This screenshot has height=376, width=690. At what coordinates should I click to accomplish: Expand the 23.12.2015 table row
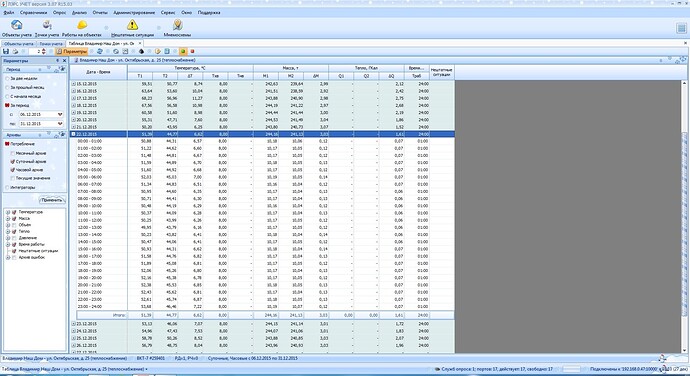73,324
